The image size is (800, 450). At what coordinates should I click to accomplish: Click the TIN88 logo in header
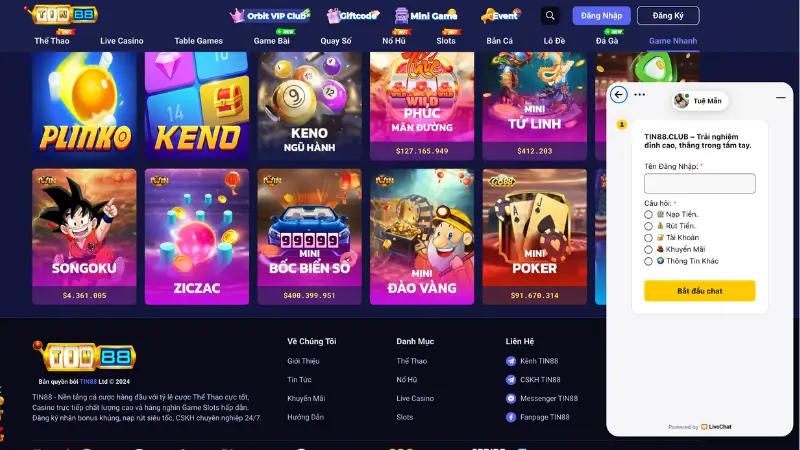point(62,14)
